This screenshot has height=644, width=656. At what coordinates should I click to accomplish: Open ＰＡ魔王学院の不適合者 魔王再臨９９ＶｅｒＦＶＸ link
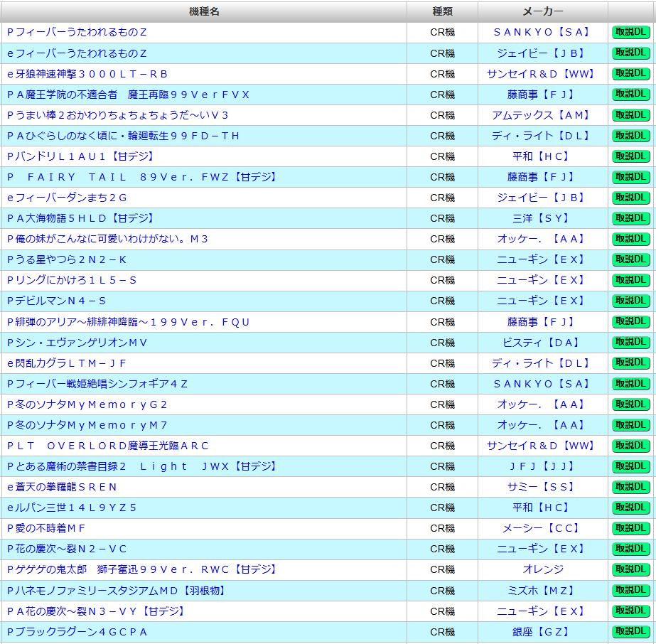click(128, 95)
